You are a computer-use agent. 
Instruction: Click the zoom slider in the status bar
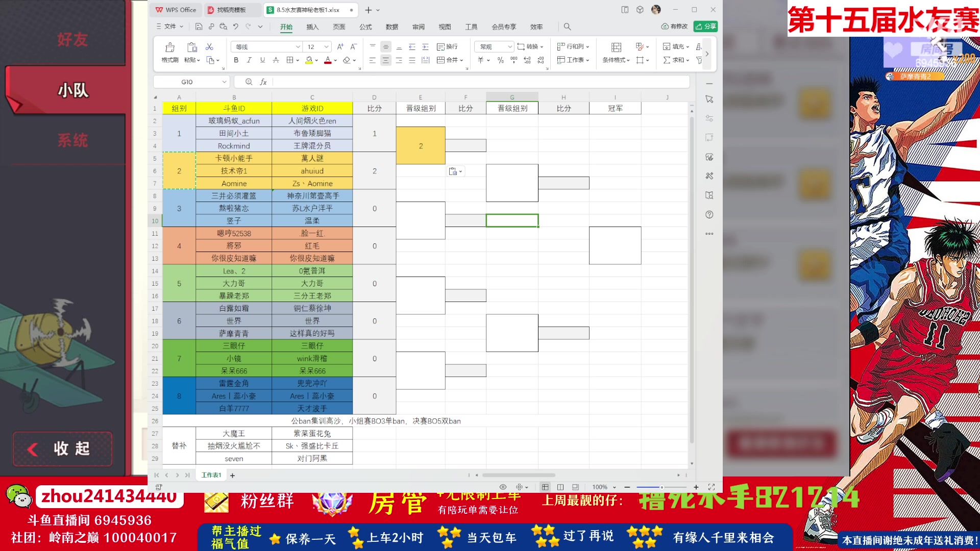click(661, 487)
